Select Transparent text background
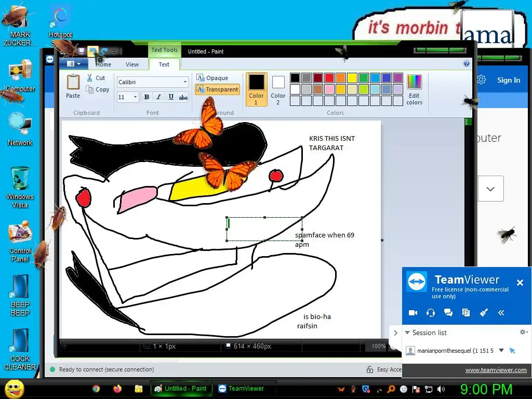Screen dimensions: 532x399 point(218,89)
